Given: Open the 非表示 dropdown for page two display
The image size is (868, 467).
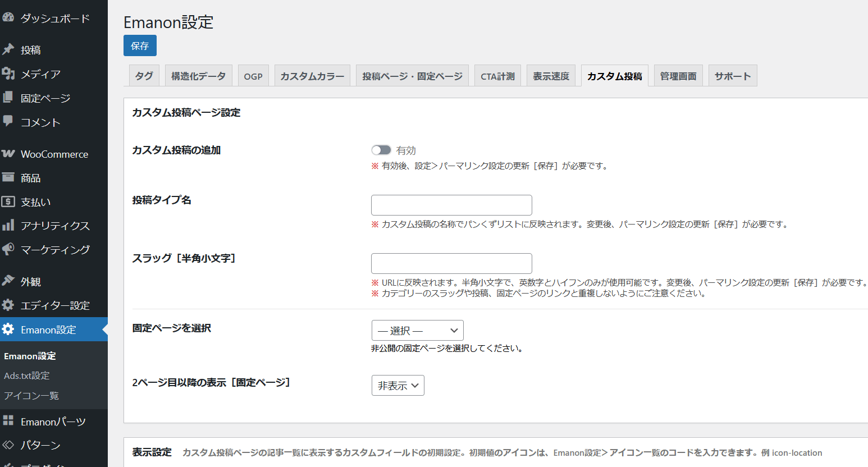Looking at the screenshot, I should (398, 385).
